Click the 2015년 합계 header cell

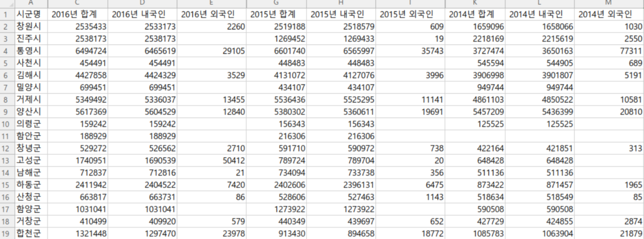pos(277,14)
